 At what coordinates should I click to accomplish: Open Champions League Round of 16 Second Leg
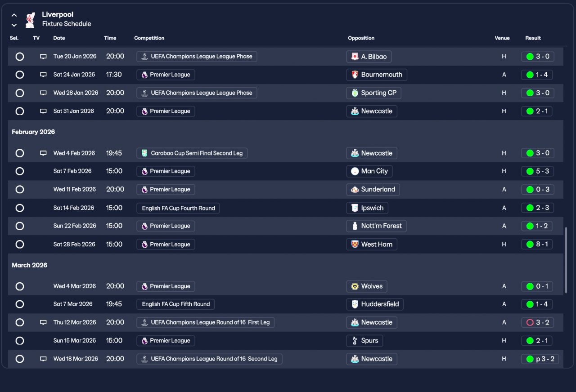click(209, 359)
